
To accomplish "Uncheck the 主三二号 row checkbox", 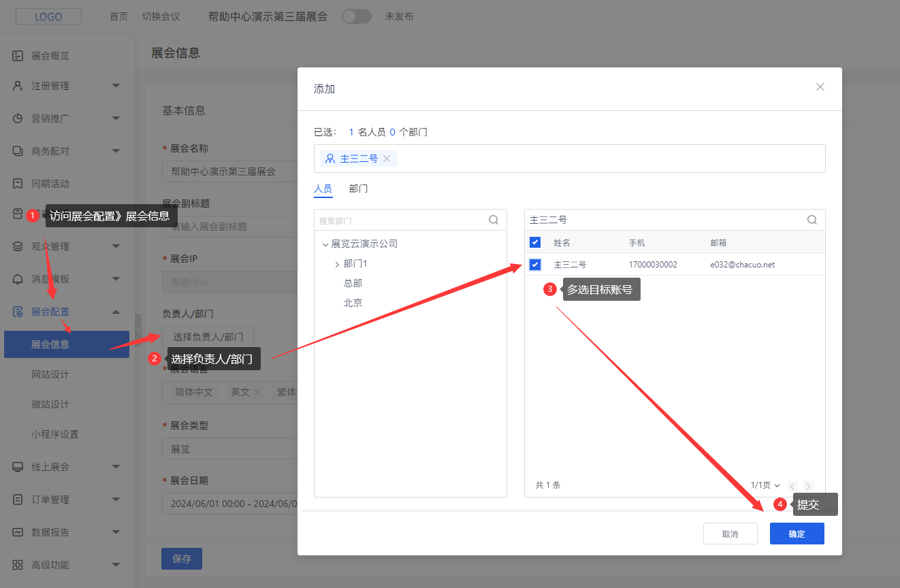I will click(x=535, y=264).
